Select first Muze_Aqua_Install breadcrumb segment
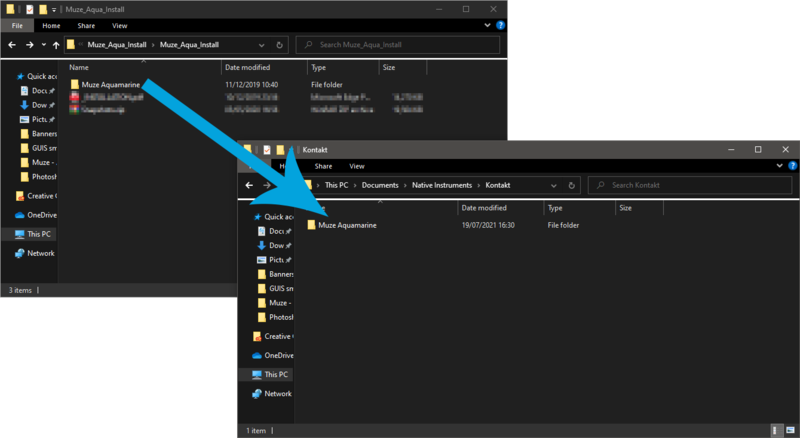This screenshot has width=800, height=438. tap(117, 45)
